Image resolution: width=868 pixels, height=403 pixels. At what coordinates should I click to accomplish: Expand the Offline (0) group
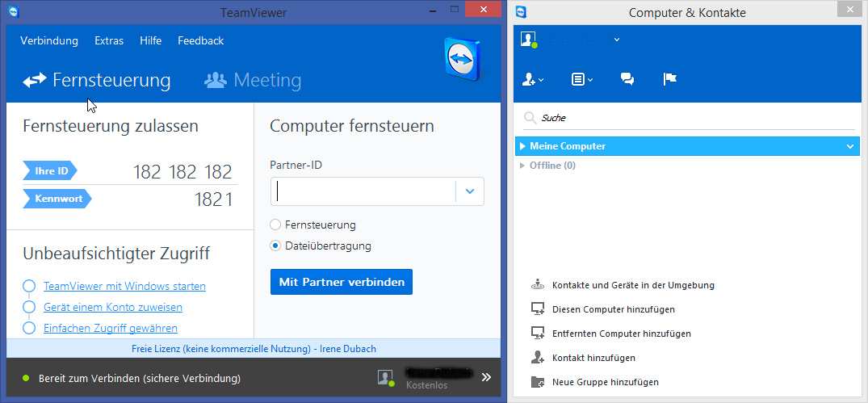click(x=522, y=165)
